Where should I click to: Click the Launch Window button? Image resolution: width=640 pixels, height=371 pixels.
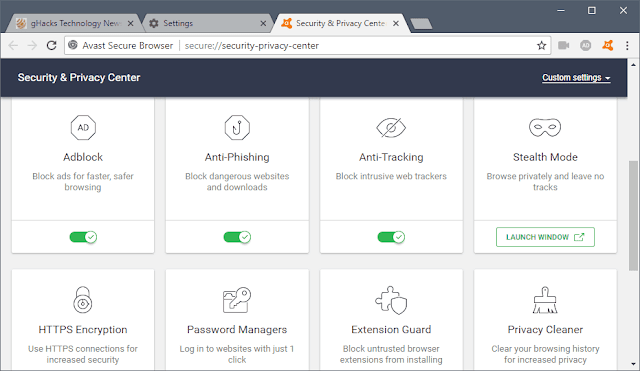point(545,237)
